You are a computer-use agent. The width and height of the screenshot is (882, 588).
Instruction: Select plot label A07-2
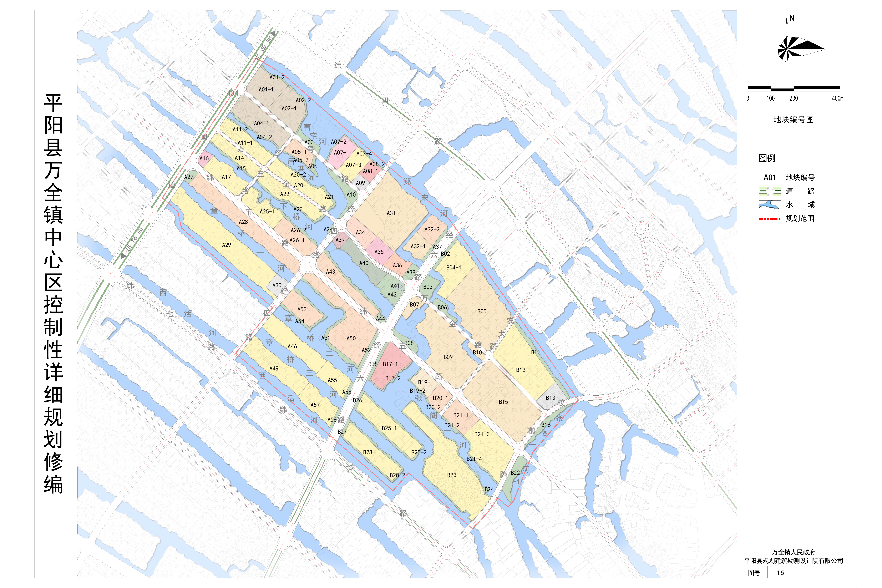339,142
